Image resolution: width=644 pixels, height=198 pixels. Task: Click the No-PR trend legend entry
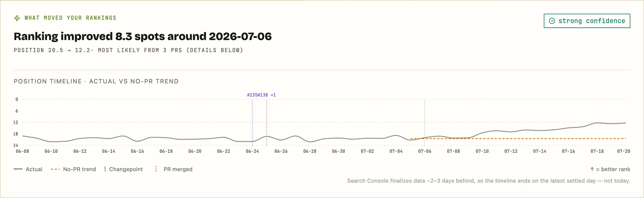tap(73, 169)
